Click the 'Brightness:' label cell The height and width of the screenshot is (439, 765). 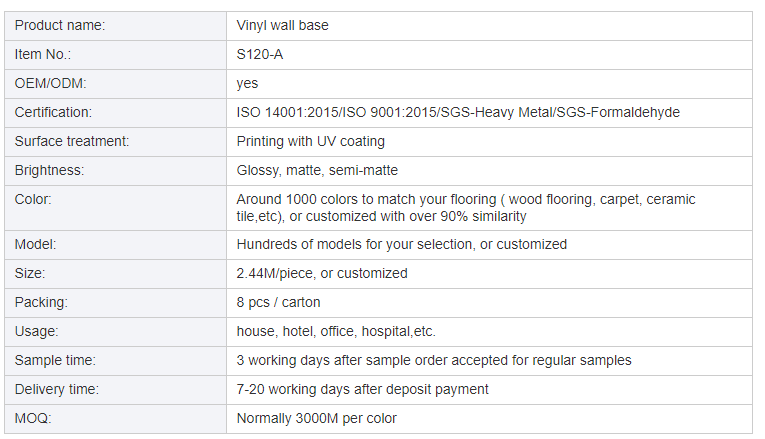[x=49, y=170]
